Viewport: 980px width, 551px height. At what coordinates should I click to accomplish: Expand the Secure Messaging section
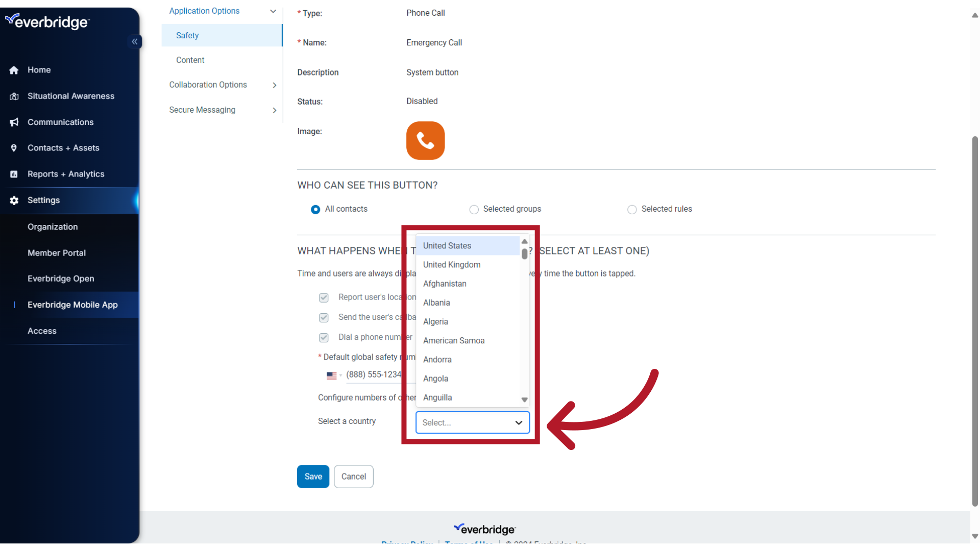click(274, 110)
